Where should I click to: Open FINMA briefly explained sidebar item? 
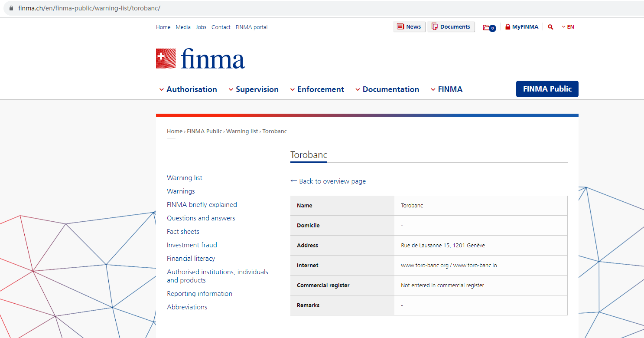202,205
